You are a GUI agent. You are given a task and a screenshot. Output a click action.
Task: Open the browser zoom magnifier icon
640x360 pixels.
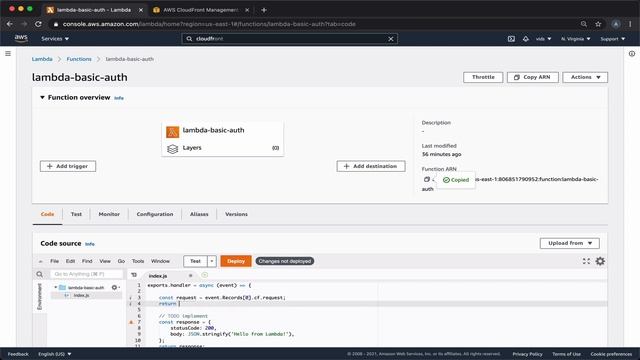584,24
